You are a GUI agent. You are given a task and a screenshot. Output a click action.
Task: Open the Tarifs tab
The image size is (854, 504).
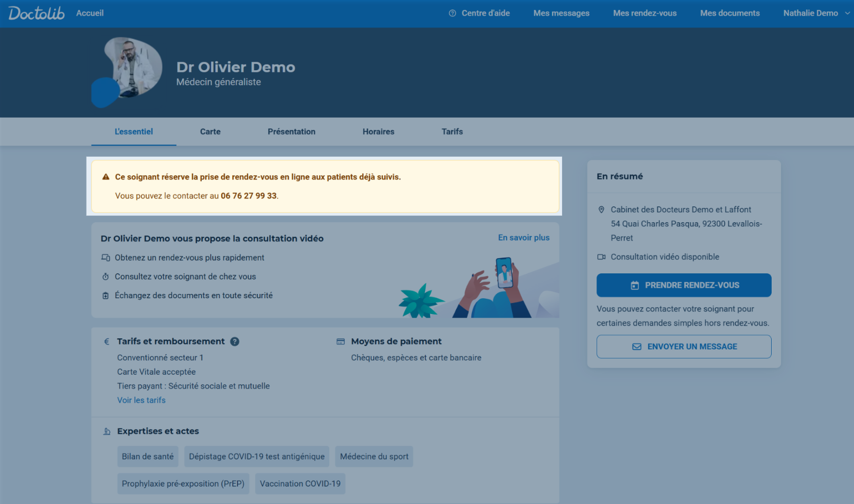(452, 131)
